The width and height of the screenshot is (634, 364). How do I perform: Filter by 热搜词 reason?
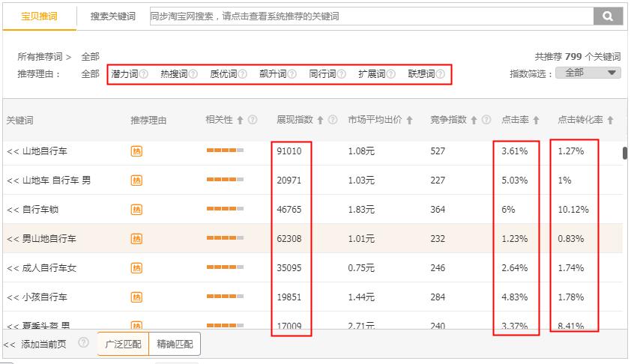(x=175, y=74)
